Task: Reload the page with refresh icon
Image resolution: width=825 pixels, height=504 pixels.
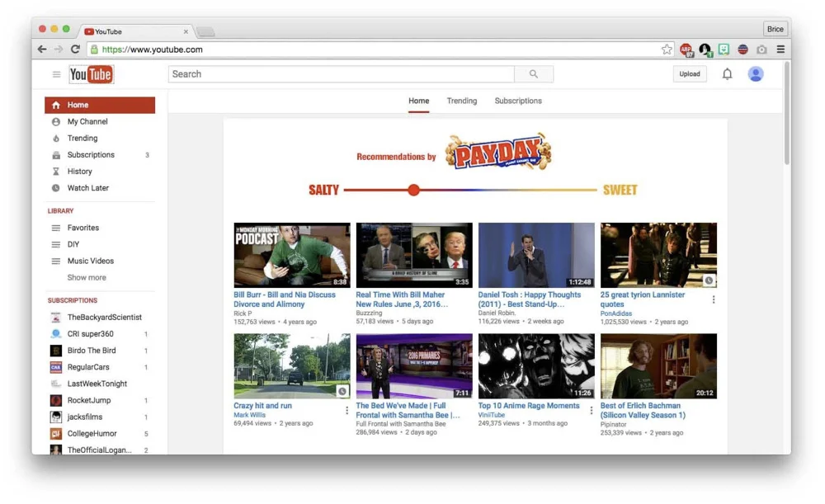Action: coord(75,49)
